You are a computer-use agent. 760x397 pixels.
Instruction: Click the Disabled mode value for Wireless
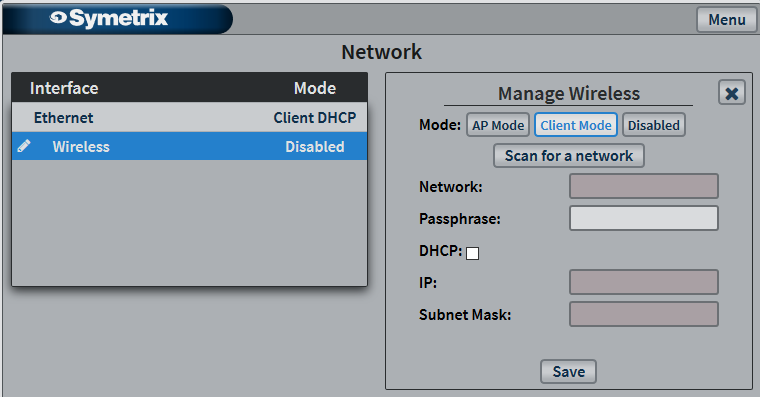(315, 147)
